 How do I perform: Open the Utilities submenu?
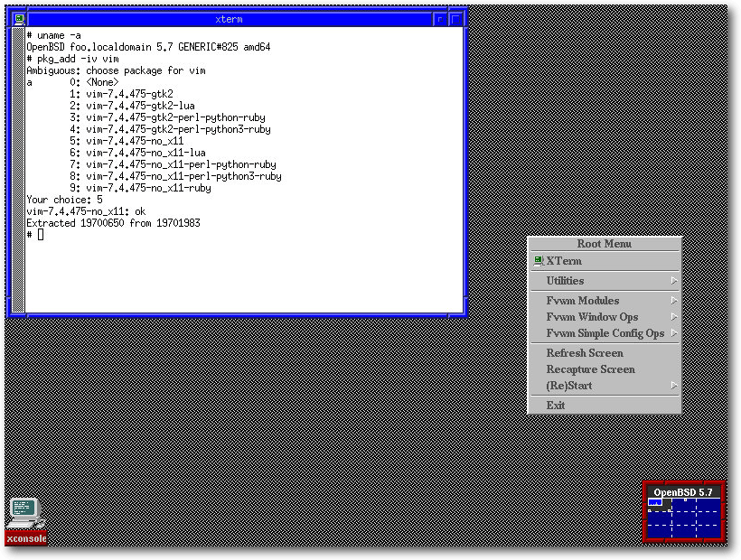pyautogui.click(x=605, y=281)
